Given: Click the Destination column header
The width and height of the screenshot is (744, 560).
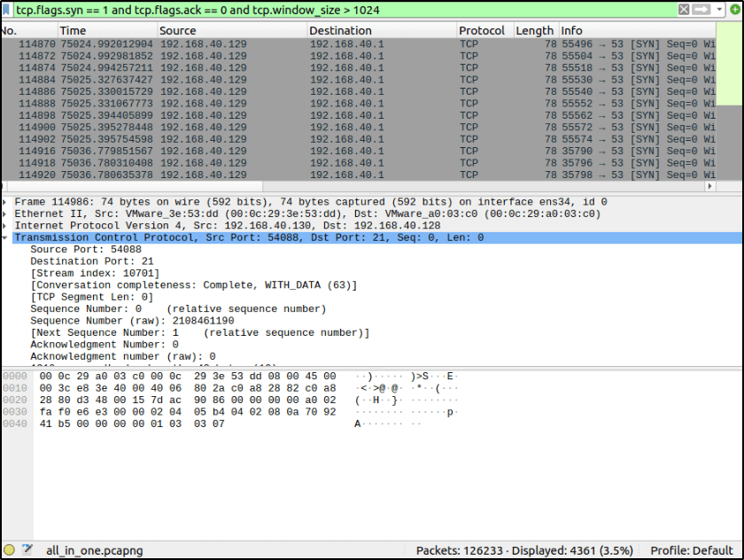Looking at the screenshot, I should coord(340,30).
